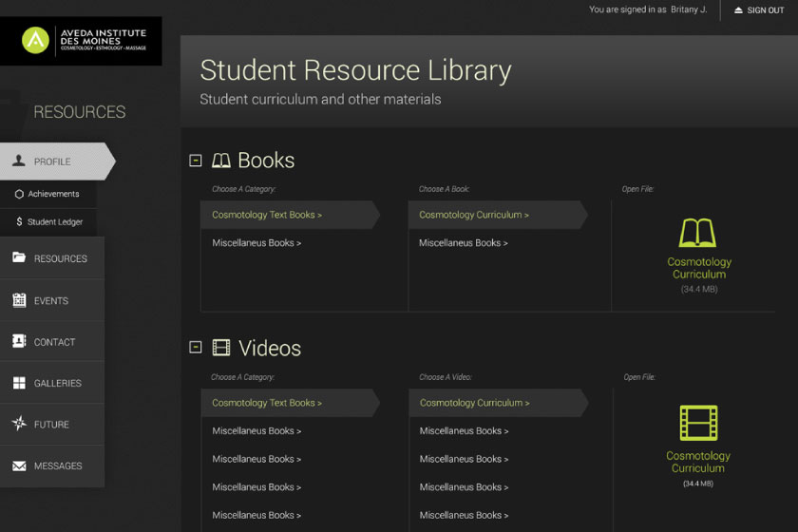
Task: Click the Contact address book icon
Action: [x=19, y=341]
